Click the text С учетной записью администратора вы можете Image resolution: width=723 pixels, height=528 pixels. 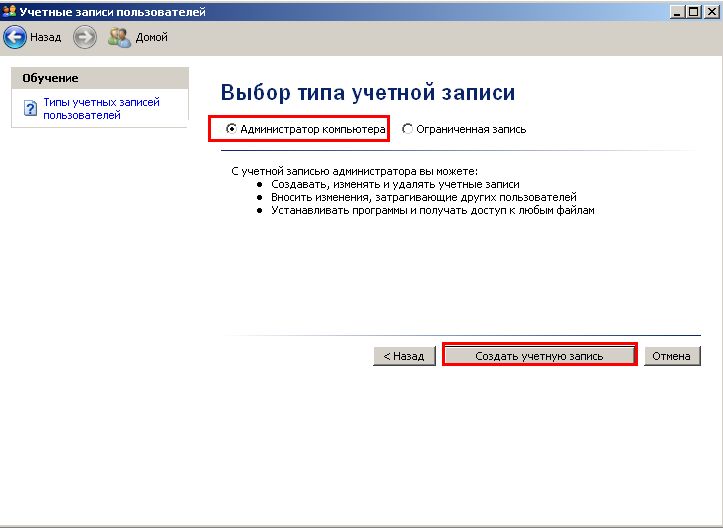click(355, 171)
